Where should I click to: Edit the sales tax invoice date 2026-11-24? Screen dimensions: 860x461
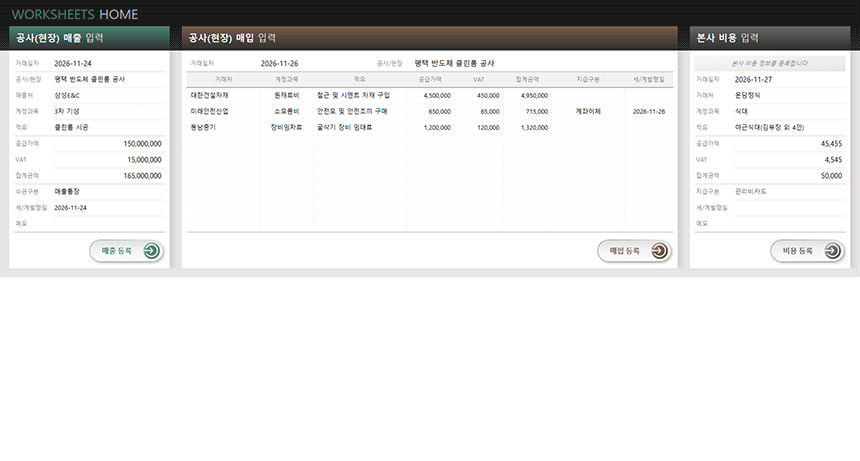tap(109, 208)
